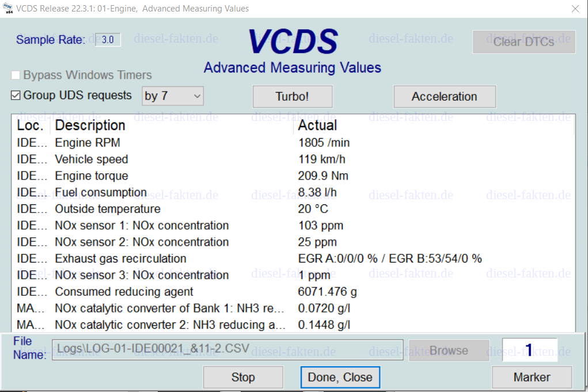The width and height of the screenshot is (588, 392).
Task: Click Done, Close
Action: 340,377
